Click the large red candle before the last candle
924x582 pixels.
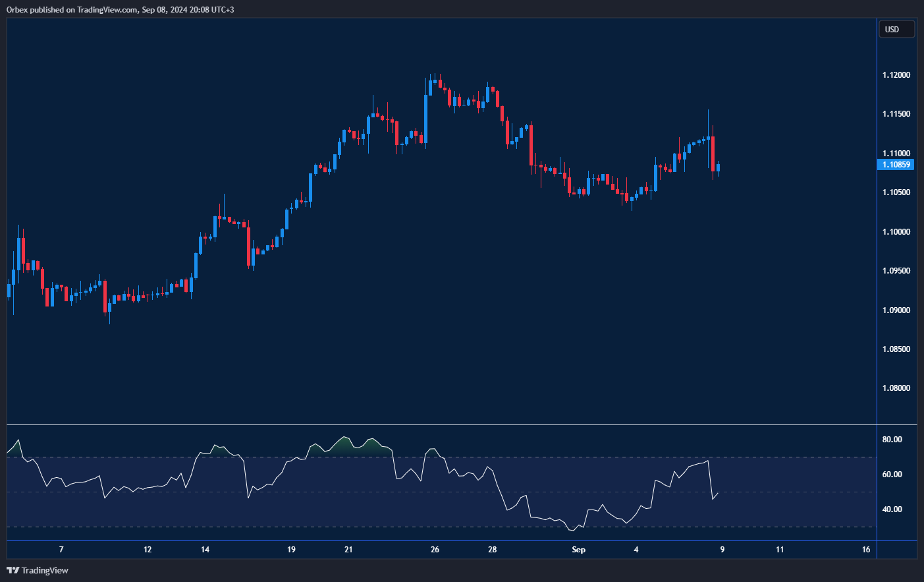pos(713,153)
